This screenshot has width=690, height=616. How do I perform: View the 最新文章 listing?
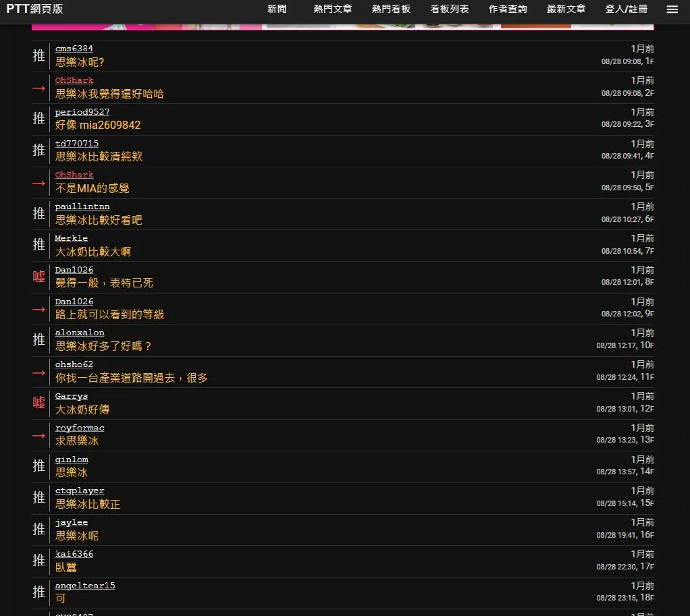566,9
